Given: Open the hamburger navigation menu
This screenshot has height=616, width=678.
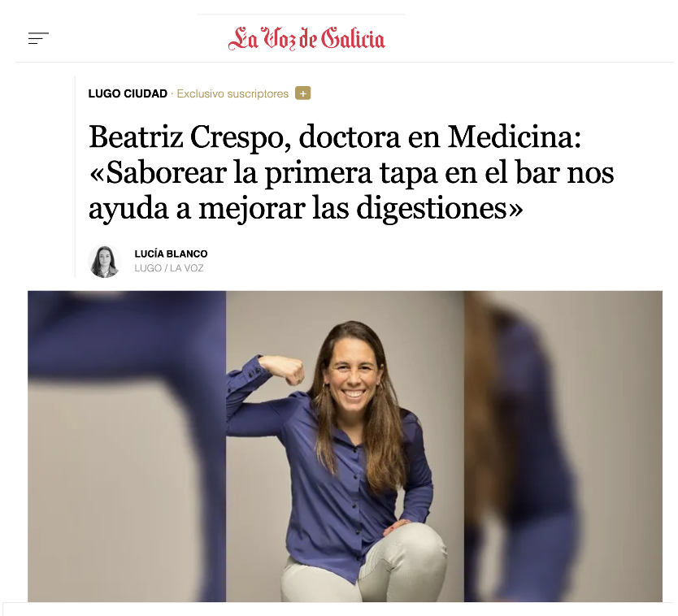Looking at the screenshot, I should 38,38.
